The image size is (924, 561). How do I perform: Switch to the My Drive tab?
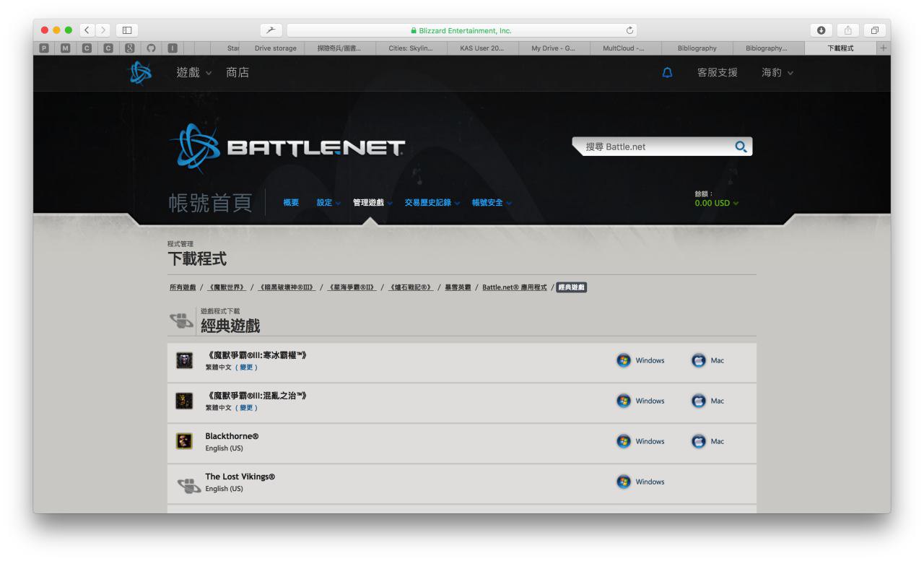click(x=553, y=48)
